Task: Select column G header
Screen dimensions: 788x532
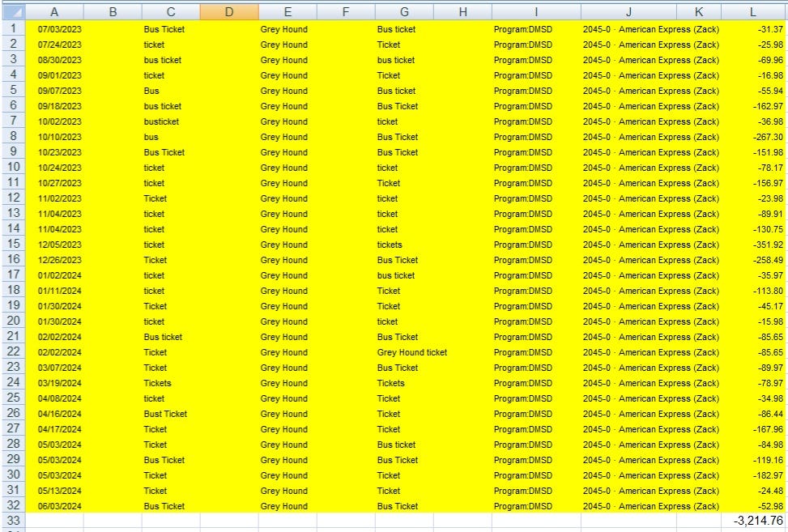Action: (404, 12)
